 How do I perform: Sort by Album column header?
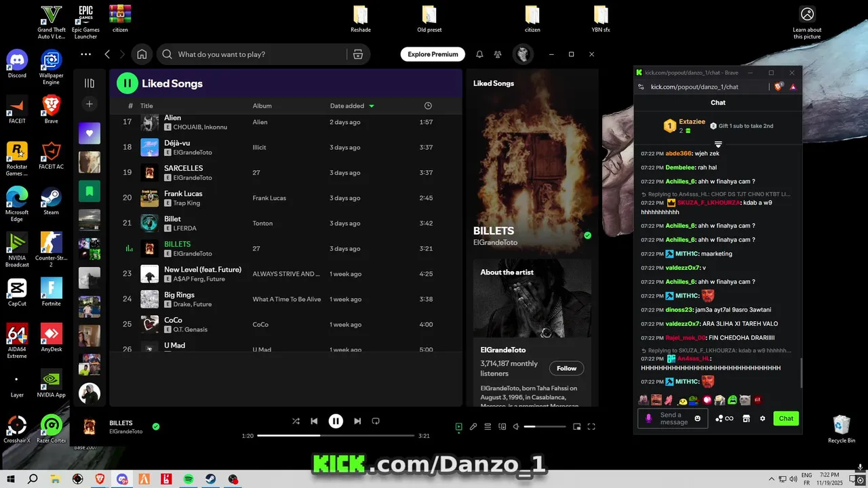coord(262,106)
